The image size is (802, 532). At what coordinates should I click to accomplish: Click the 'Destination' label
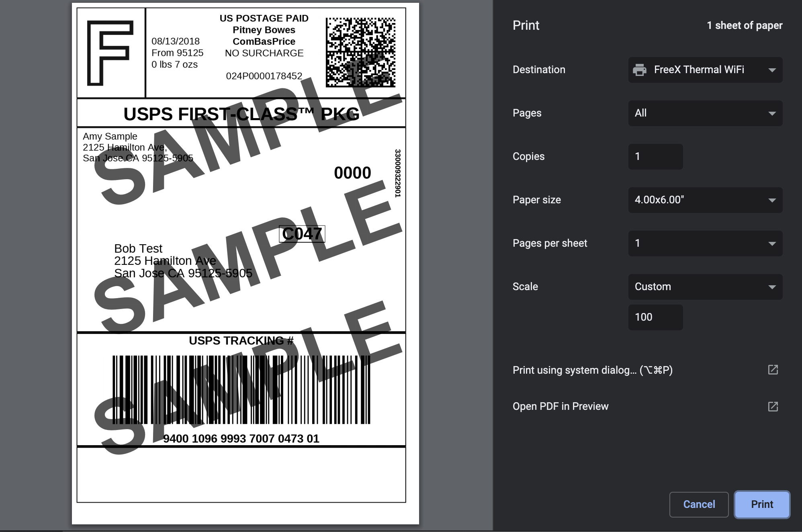click(539, 70)
